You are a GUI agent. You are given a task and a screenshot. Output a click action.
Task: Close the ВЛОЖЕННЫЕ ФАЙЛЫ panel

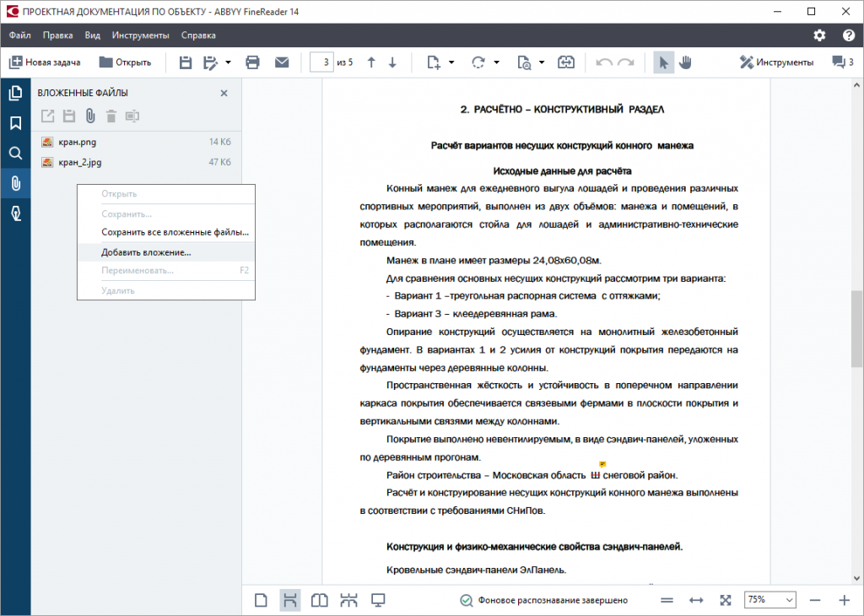[224, 93]
